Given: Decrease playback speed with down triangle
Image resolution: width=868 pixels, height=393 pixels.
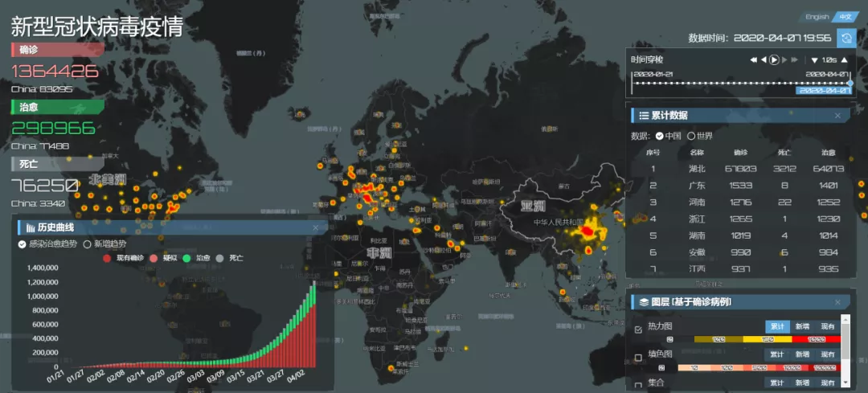Looking at the screenshot, I should click(814, 59).
